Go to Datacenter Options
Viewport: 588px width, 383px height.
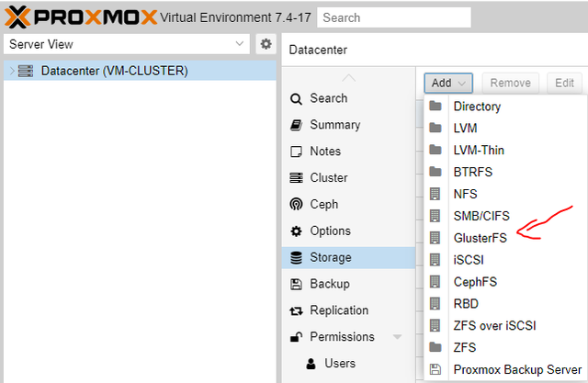coord(348,231)
